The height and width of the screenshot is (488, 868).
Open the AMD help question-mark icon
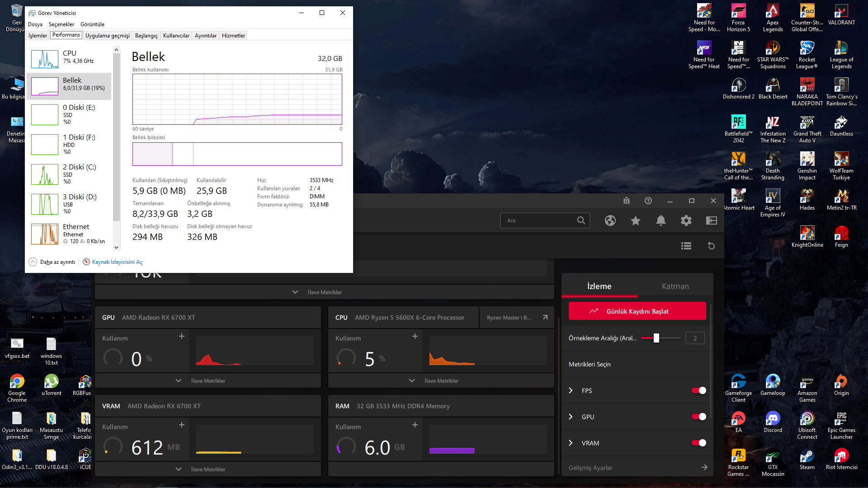point(648,201)
